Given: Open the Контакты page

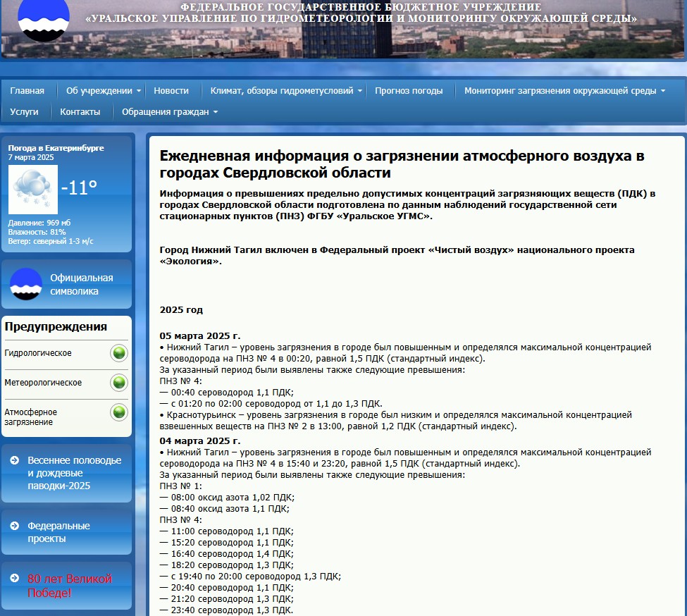Looking at the screenshot, I should (80, 112).
